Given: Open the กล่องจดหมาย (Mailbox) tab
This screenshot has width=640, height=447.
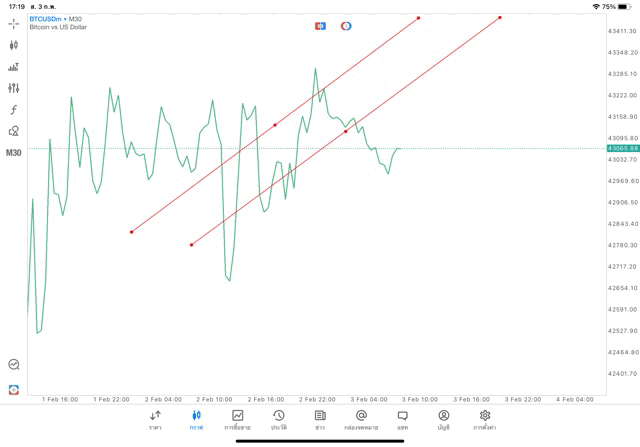Looking at the screenshot, I should [361, 419].
